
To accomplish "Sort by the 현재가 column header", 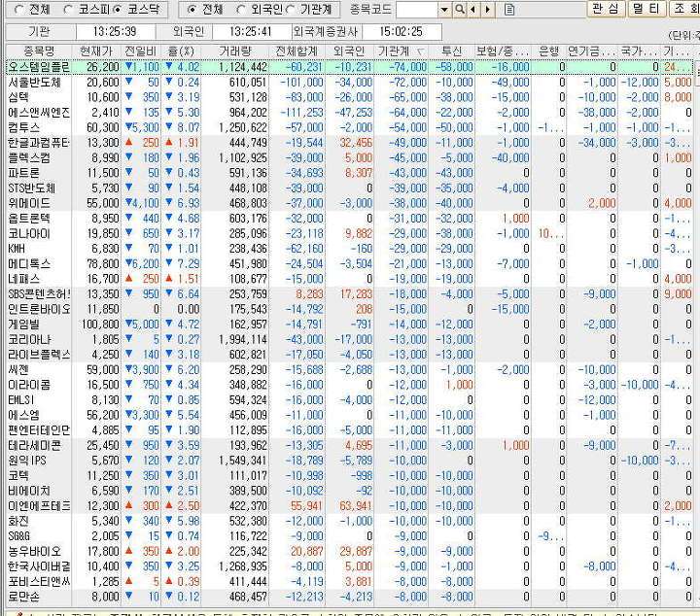I will click(x=96, y=51).
